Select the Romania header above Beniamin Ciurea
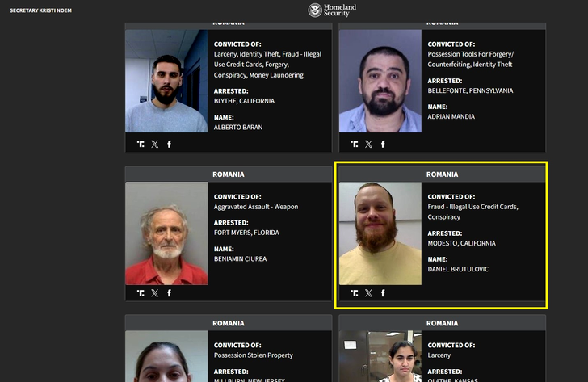 229,174
